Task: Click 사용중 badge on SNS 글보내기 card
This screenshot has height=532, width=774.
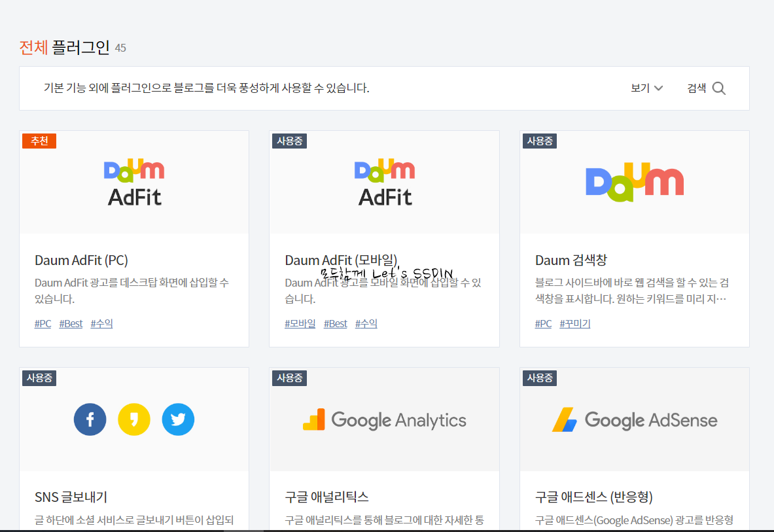Action: pos(39,378)
